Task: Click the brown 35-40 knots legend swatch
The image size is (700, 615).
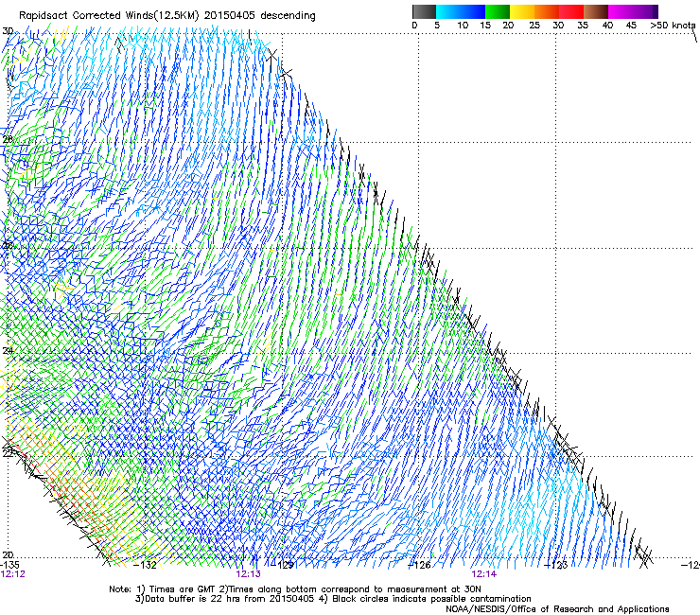Action: tap(596, 11)
